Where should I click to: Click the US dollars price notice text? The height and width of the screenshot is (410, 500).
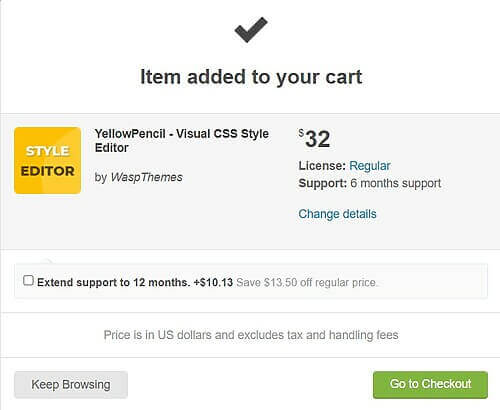tap(251, 335)
